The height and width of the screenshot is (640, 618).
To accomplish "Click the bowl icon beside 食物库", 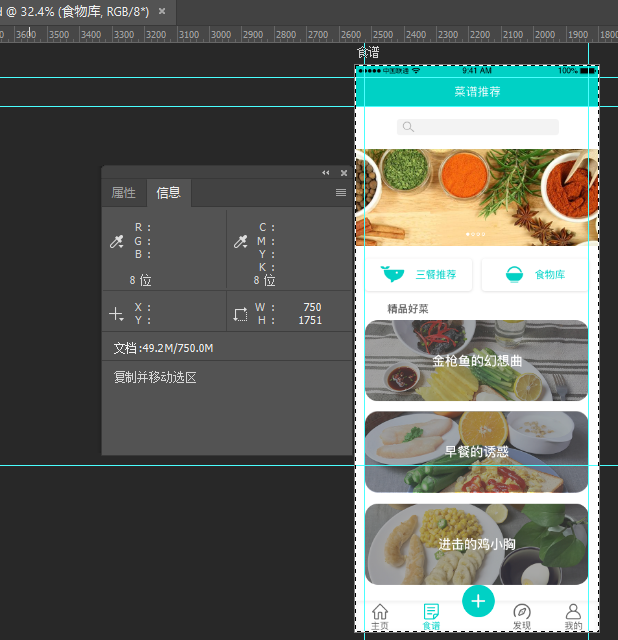I will pos(514,274).
